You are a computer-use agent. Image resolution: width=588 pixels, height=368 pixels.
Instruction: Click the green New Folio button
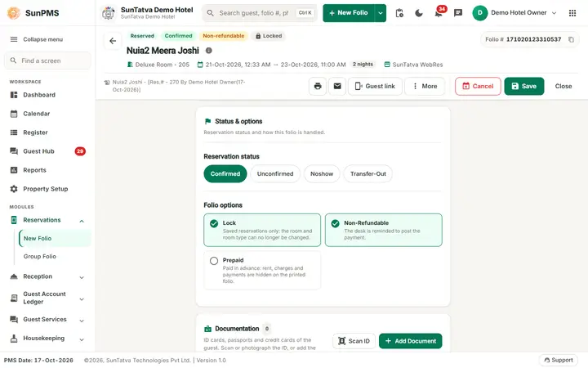coord(349,13)
